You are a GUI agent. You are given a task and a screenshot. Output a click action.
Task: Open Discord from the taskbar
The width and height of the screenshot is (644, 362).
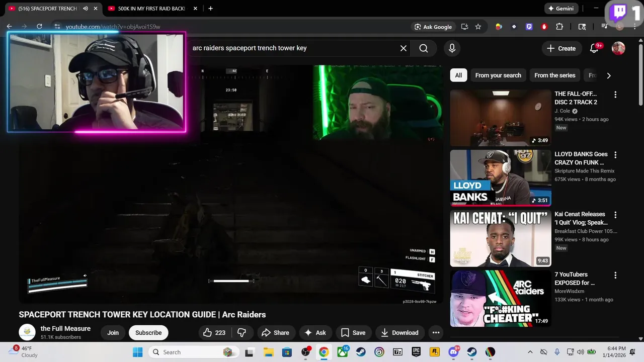(453, 352)
